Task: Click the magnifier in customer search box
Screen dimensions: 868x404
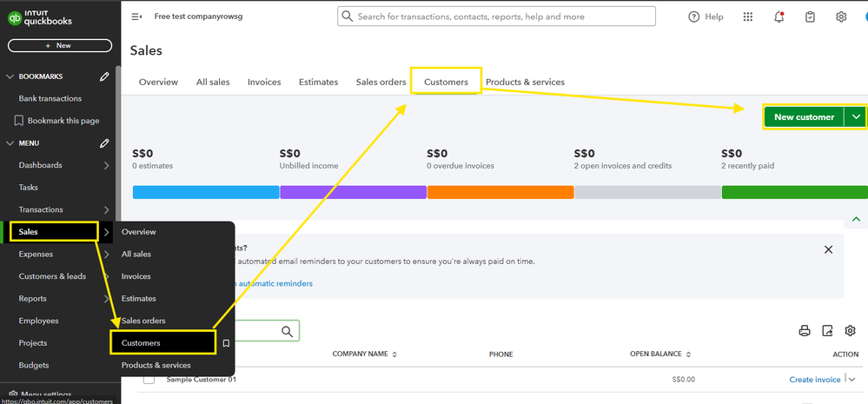Action: 287,332
